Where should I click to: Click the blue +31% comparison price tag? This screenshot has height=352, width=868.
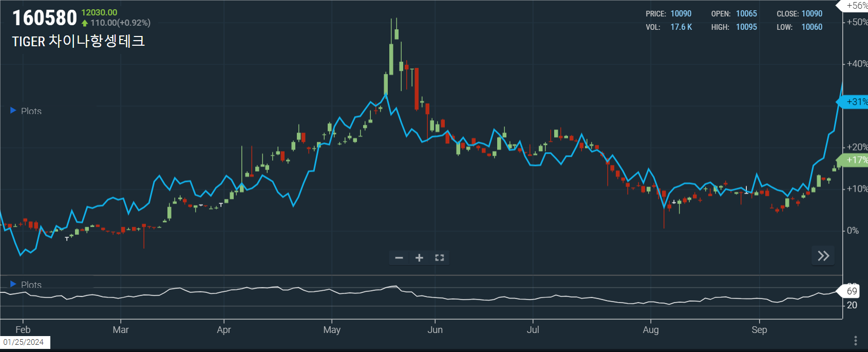coord(854,102)
